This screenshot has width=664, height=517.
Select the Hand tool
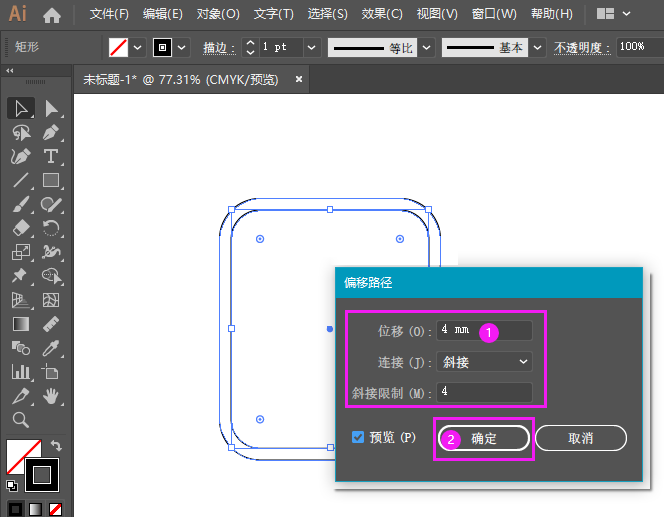(x=51, y=396)
